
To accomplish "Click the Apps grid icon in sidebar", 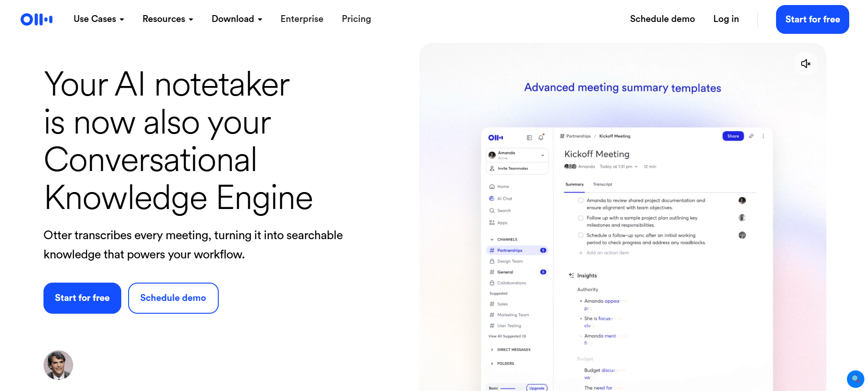I will click(x=492, y=223).
